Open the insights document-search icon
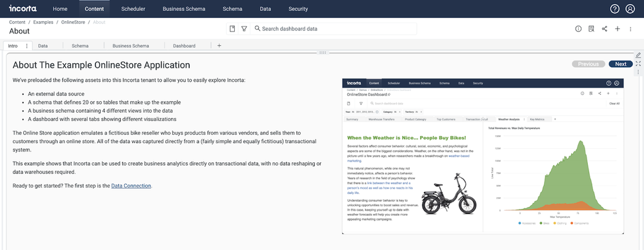Image resolution: width=644 pixels, height=250 pixels. click(592, 29)
